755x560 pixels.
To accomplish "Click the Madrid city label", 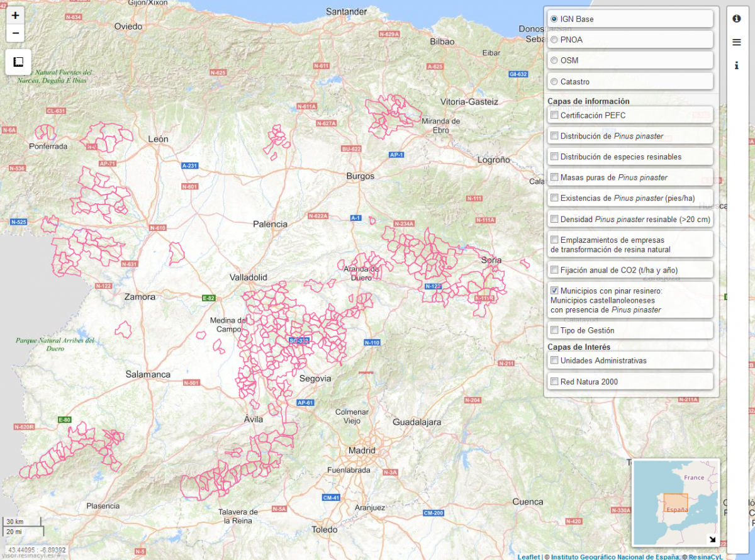I will click(x=362, y=451).
